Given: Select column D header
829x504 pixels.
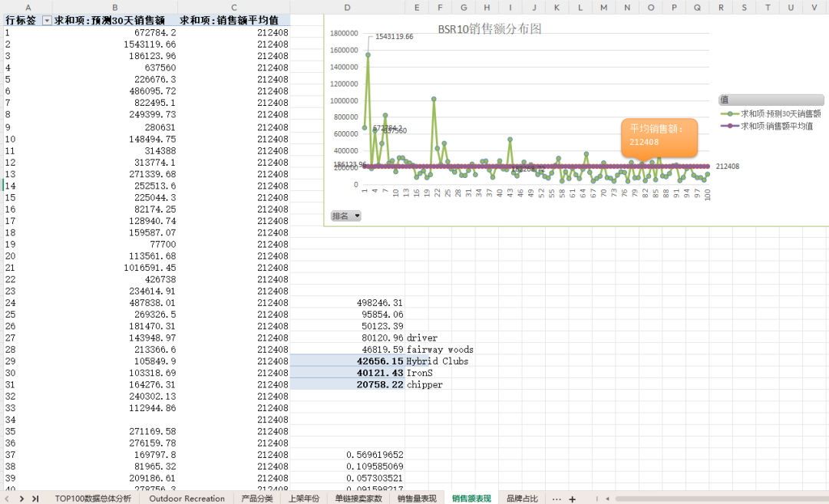Looking at the screenshot, I should (348, 8).
